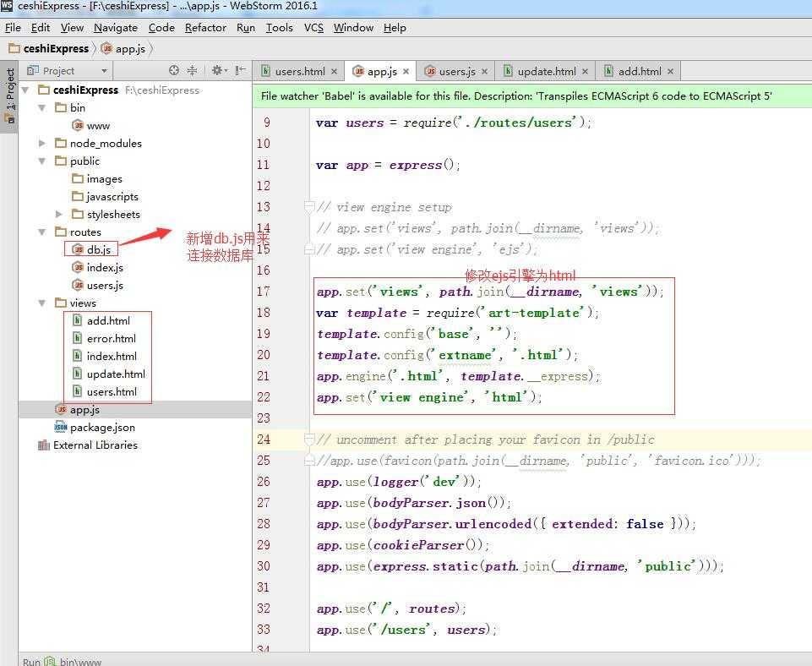Screen dimensions: 812x666
Task: Click the Babel file watcher notification
Action: click(x=531, y=96)
